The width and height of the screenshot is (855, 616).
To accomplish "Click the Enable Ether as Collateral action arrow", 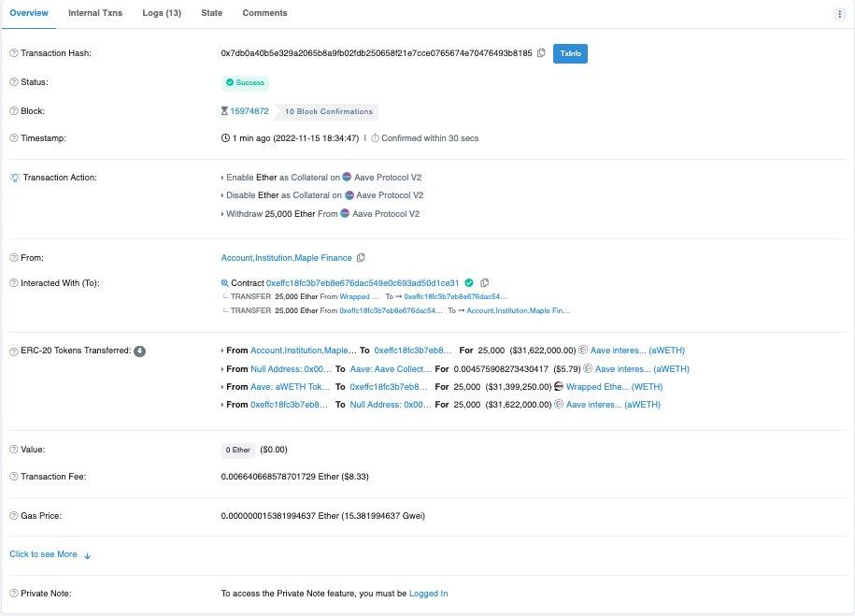I will 222,178.
